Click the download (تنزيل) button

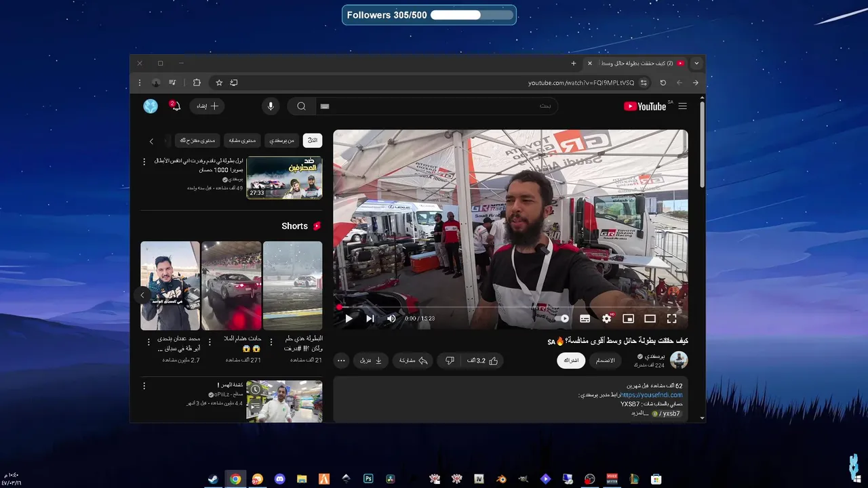(x=372, y=361)
